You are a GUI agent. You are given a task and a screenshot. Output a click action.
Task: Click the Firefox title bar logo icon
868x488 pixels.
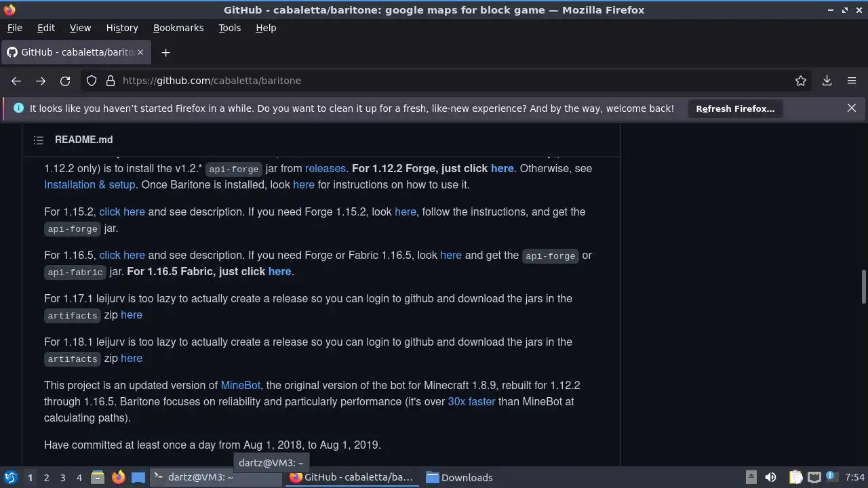(x=9, y=9)
